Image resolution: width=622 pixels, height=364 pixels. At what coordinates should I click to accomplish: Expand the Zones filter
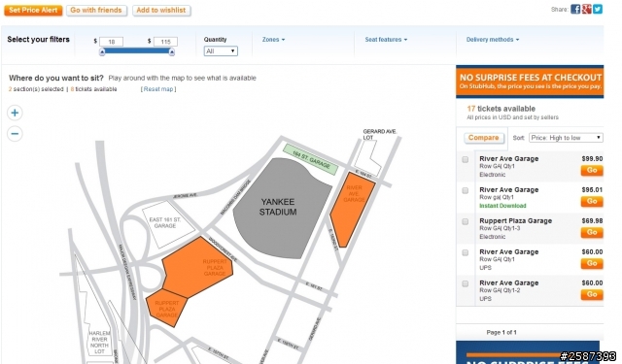(x=273, y=40)
